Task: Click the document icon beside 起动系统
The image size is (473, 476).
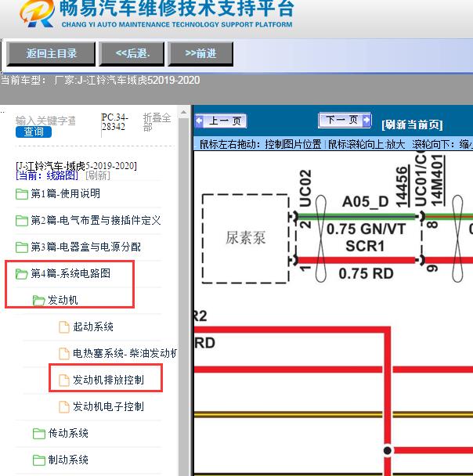Action: pos(63,327)
